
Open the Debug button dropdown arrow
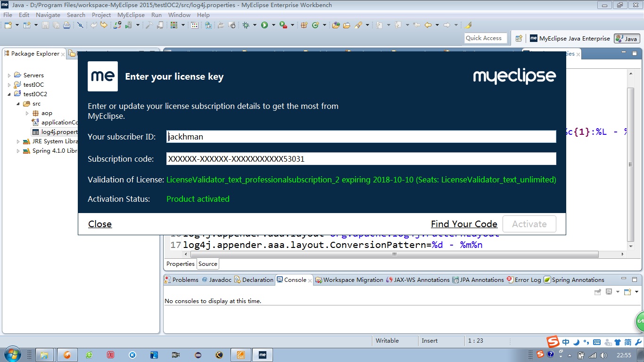click(255, 25)
